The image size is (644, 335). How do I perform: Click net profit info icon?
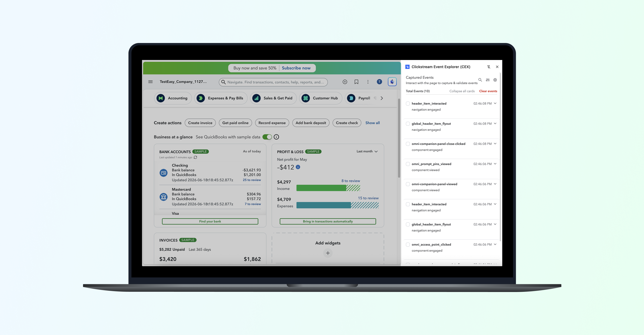pyautogui.click(x=298, y=167)
